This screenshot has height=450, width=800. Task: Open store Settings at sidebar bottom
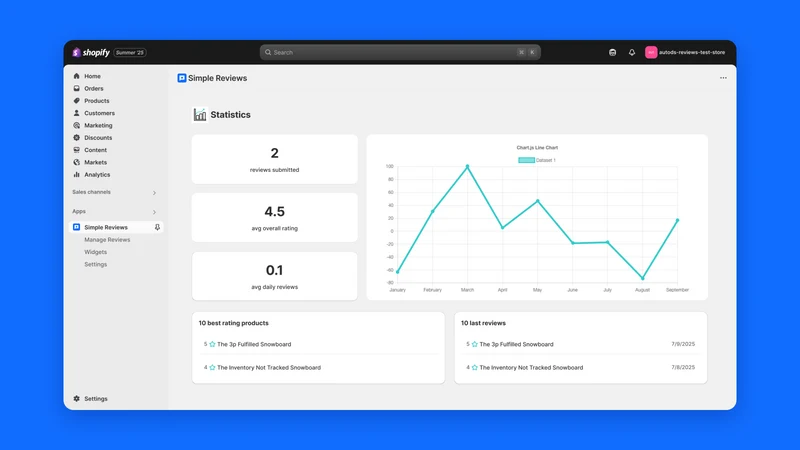click(x=95, y=398)
